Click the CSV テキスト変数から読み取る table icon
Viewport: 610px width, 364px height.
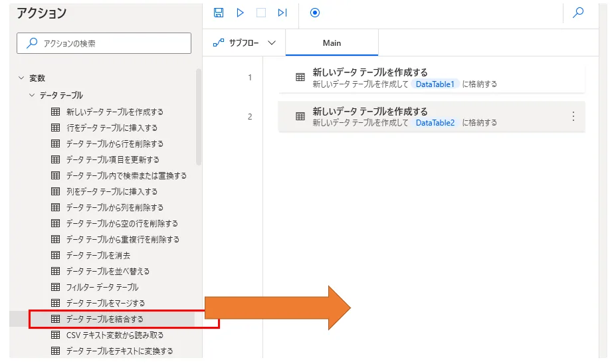tap(56, 335)
